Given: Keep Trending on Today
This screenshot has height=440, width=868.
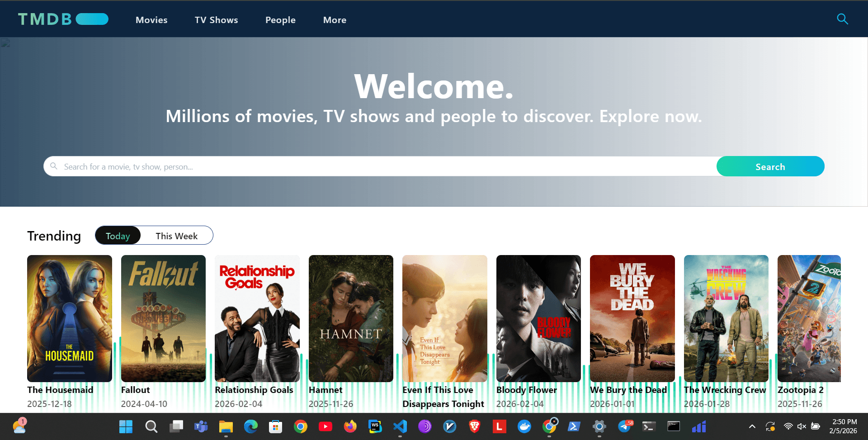Looking at the screenshot, I should tap(118, 235).
